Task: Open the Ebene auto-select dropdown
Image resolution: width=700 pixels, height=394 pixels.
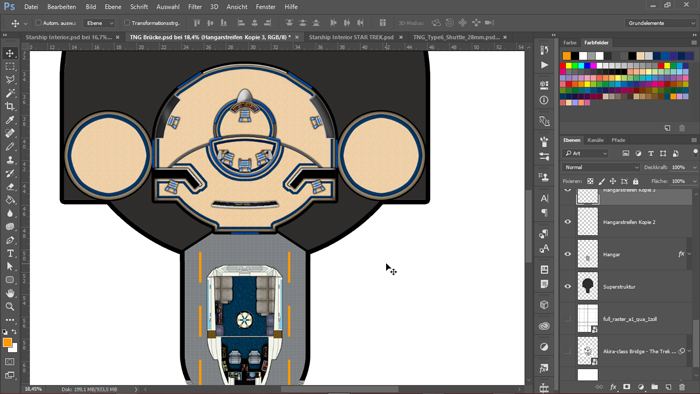Action: 99,23
